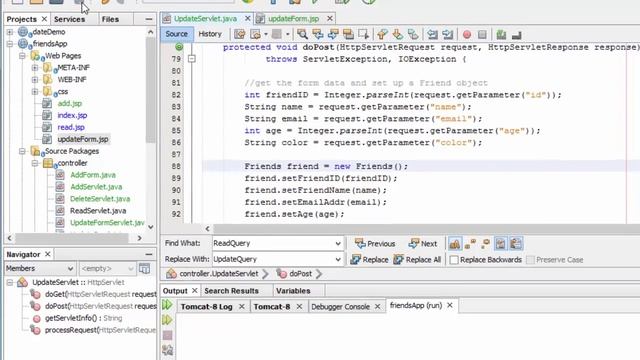Viewport: 640px width, 360px height.
Task: Click the breakpoint marker icon above line 79
Action: point(179,47)
